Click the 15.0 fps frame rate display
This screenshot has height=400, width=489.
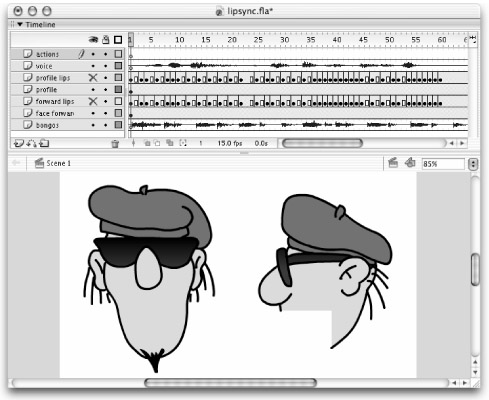click(230, 143)
